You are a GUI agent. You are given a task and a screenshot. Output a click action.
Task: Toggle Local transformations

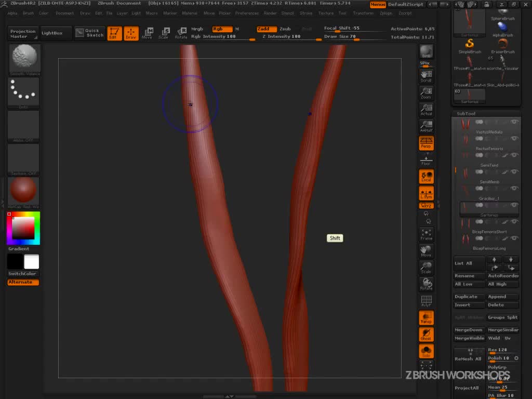(426, 177)
